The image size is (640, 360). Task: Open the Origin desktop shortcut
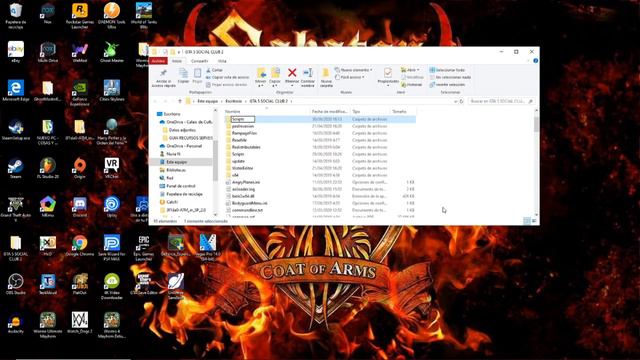(80, 168)
